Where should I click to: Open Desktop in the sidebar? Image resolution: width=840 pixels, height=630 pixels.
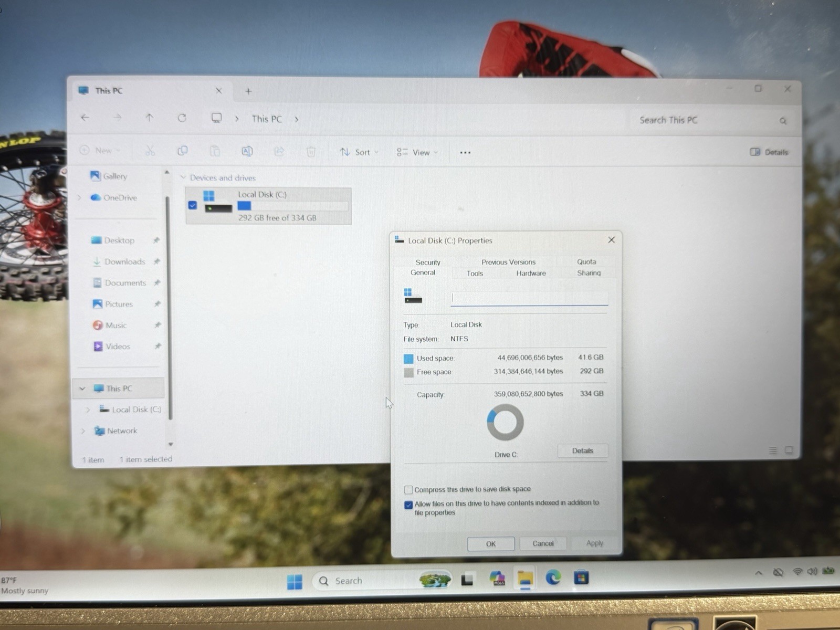coord(119,240)
